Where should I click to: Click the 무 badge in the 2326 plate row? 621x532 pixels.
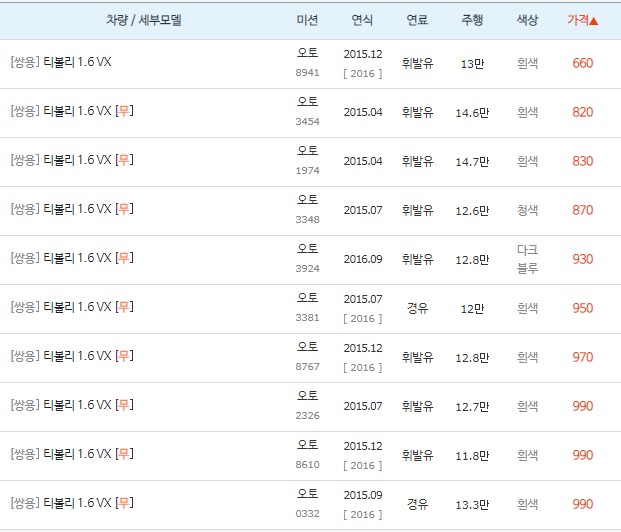[124, 405]
